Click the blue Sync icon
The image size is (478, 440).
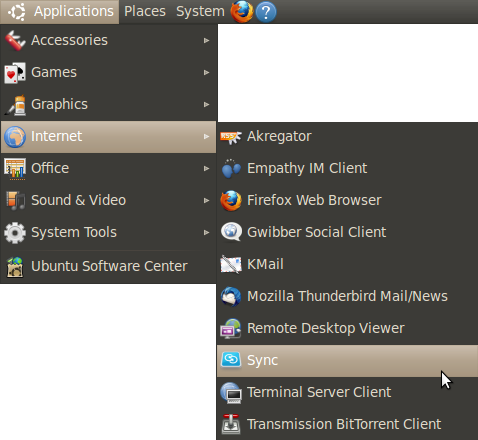coord(231,360)
